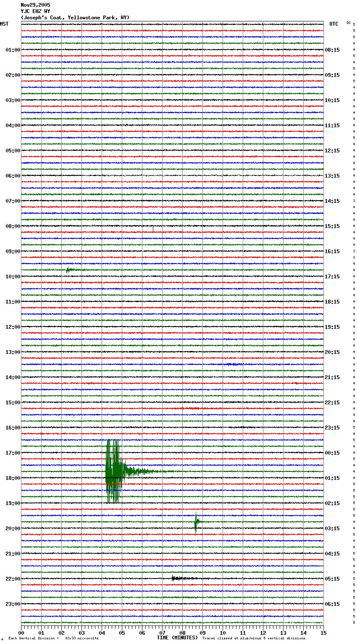Click the 'DC' column header

349,23
